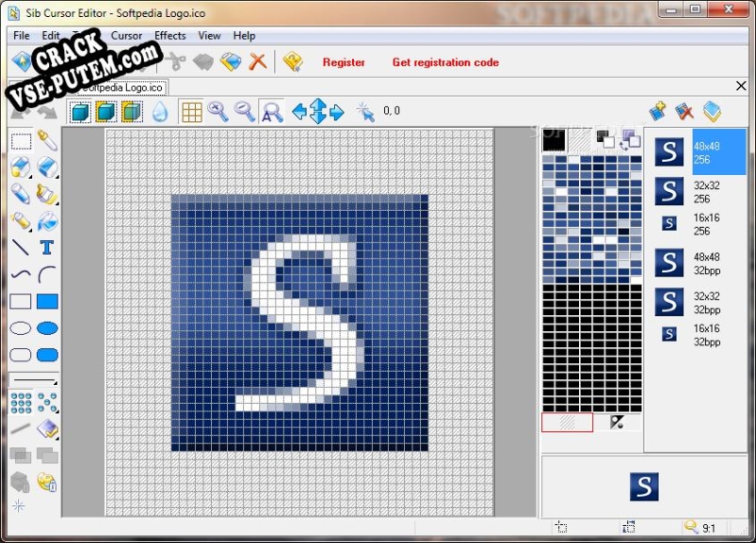Select the straight line tool
This screenshot has height=543, width=756.
click(x=21, y=248)
